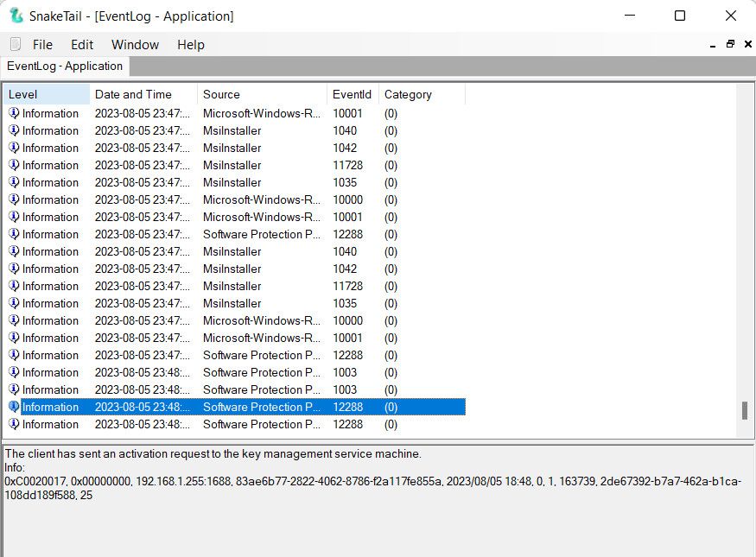756x557 pixels.
Task: Select the first MsiInstaller 1040 event row
Action: tap(232, 130)
